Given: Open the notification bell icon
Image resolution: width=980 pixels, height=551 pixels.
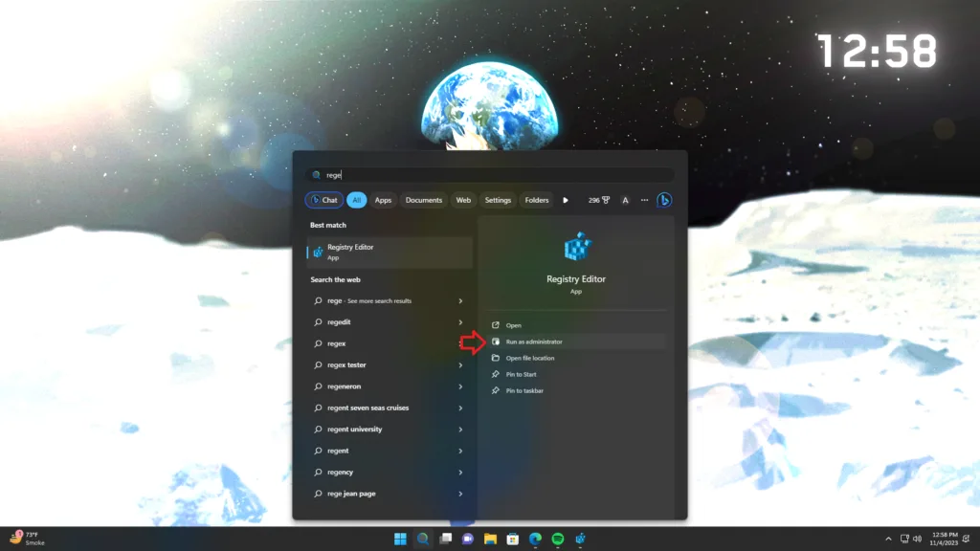Looking at the screenshot, I should click(967, 539).
